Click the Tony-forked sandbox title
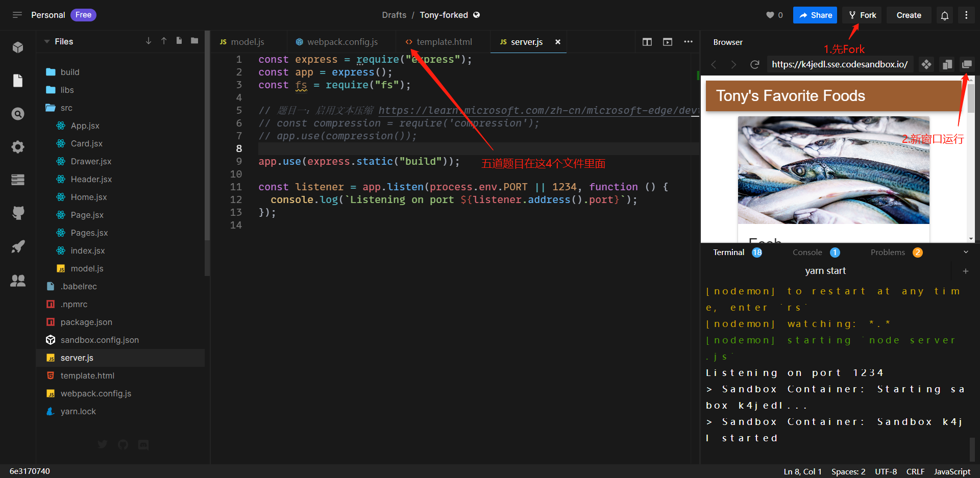 click(x=444, y=15)
